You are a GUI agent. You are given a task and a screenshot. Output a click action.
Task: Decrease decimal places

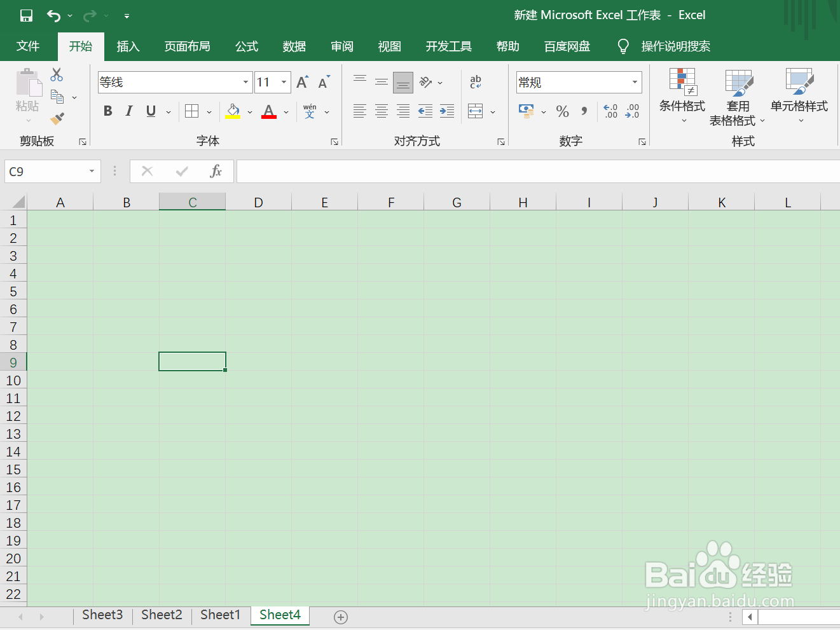[x=632, y=111]
